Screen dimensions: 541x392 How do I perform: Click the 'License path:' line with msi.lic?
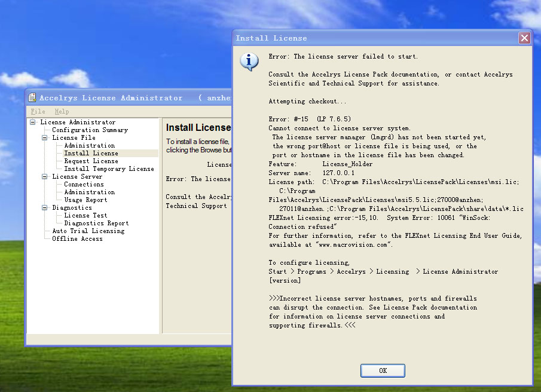394,182
